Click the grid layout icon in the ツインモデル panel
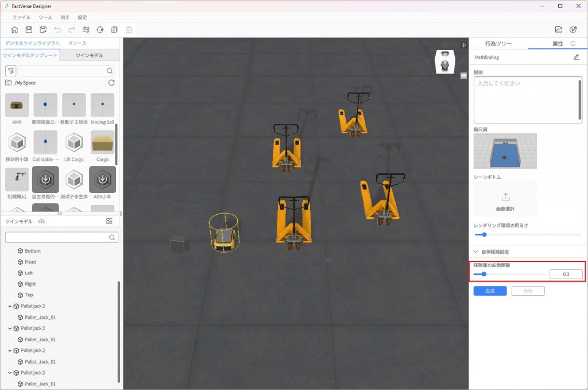The width and height of the screenshot is (588, 390). [109, 222]
